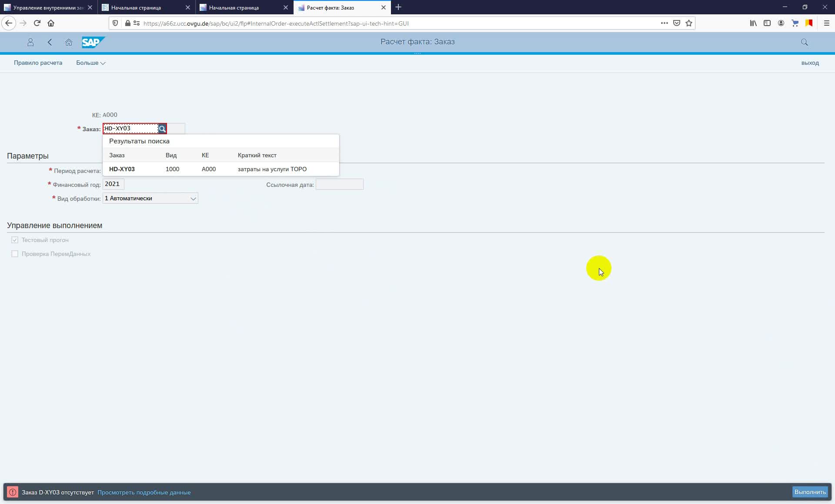Click the browser back button
This screenshot has width=835, height=504.
coord(9,23)
